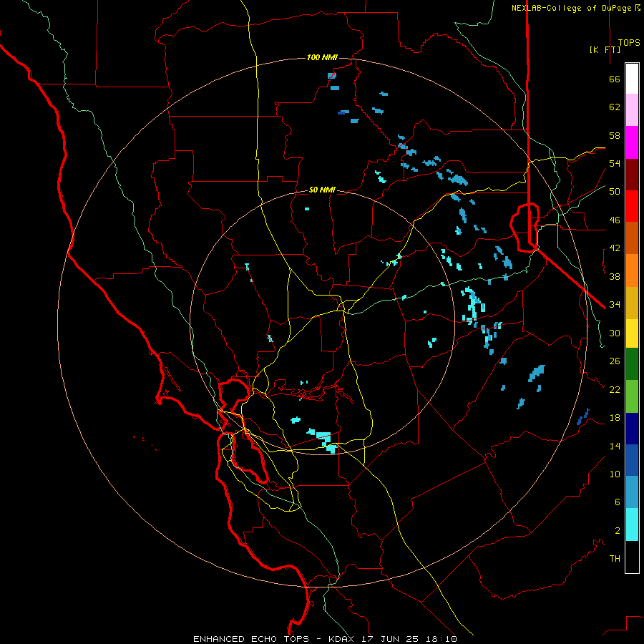The height and width of the screenshot is (644, 644).
Task: Select the bright red legend swatch
Action: point(632,206)
